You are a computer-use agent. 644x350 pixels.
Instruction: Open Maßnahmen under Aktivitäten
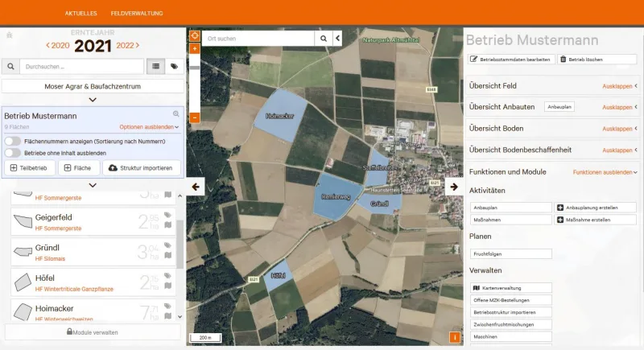click(511, 220)
